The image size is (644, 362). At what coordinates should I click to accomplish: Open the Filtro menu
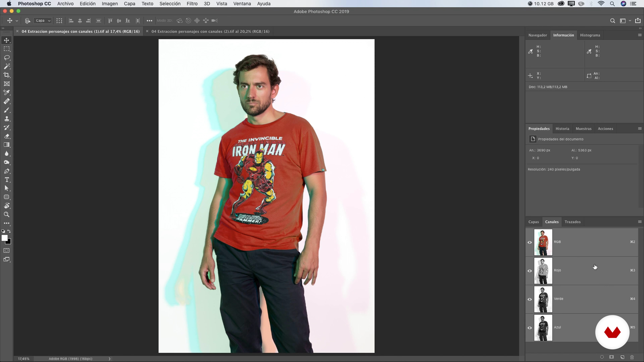click(x=192, y=4)
